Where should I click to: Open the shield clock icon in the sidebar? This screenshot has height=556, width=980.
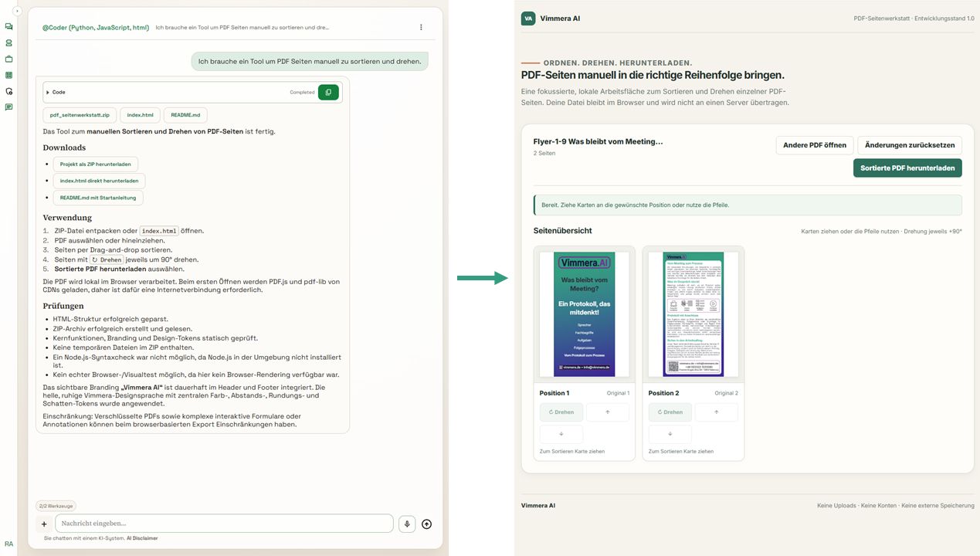point(8,91)
